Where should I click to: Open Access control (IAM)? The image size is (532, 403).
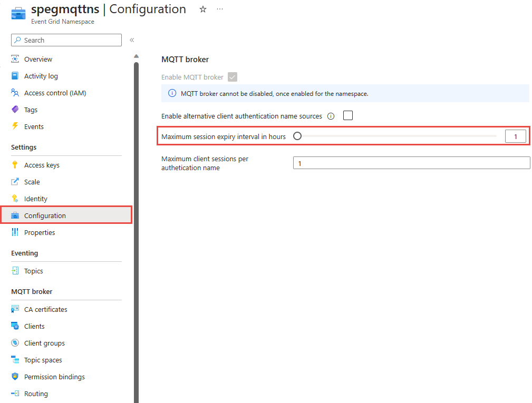pyautogui.click(x=55, y=92)
